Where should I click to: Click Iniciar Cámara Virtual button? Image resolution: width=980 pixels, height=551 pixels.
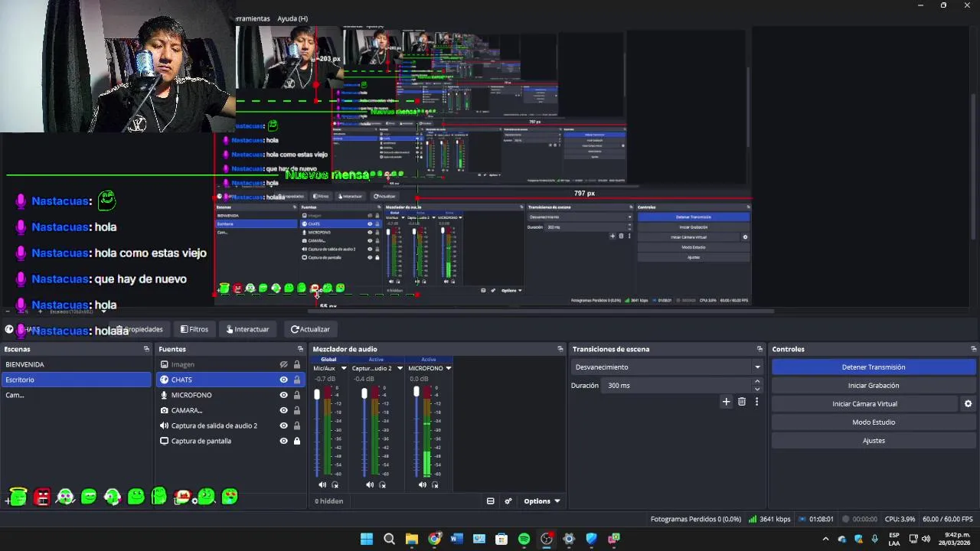click(x=864, y=404)
